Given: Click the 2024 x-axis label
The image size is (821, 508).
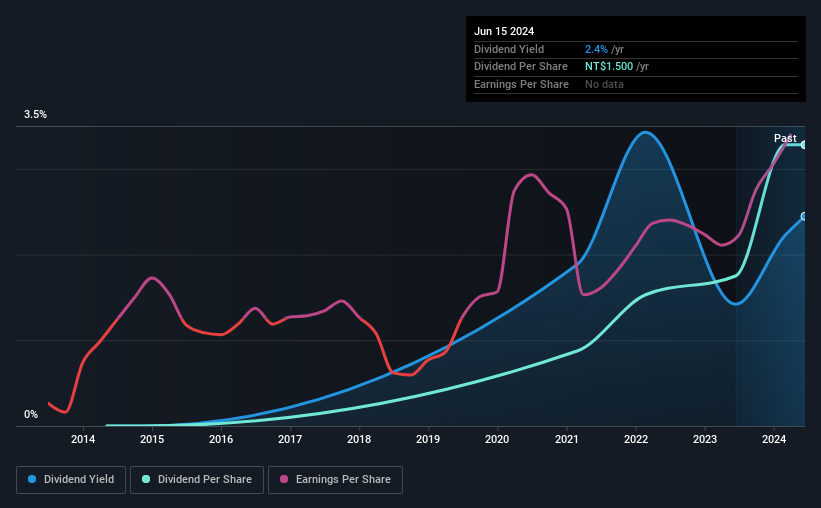Looking at the screenshot, I should coord(774,439).
